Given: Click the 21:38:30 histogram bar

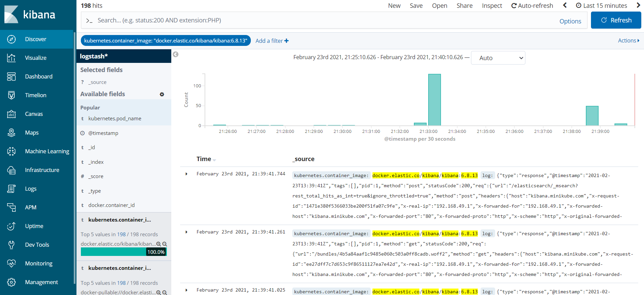Looking at the screenshot, I should point(592,116).
